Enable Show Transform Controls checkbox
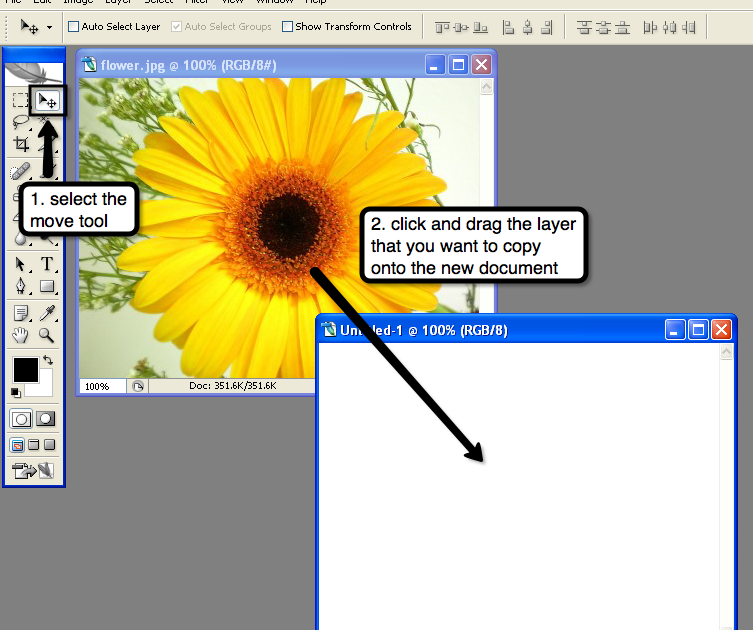 [x=287, y=26]
